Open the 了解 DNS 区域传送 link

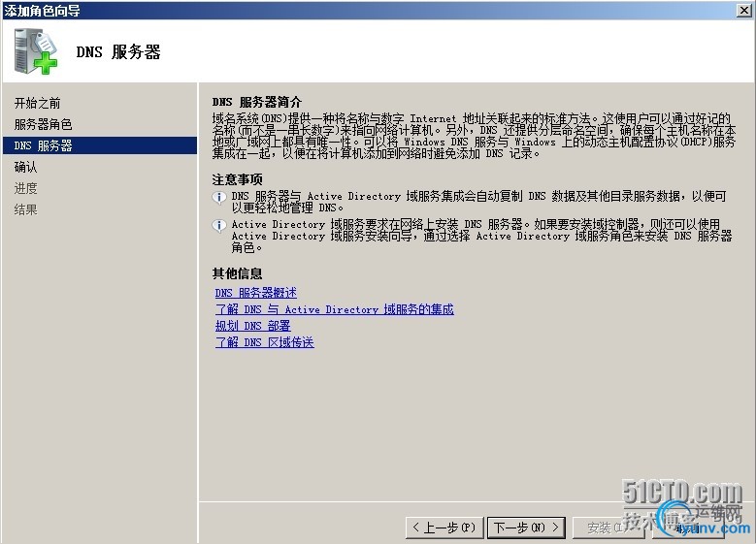[x=264, y=342]
